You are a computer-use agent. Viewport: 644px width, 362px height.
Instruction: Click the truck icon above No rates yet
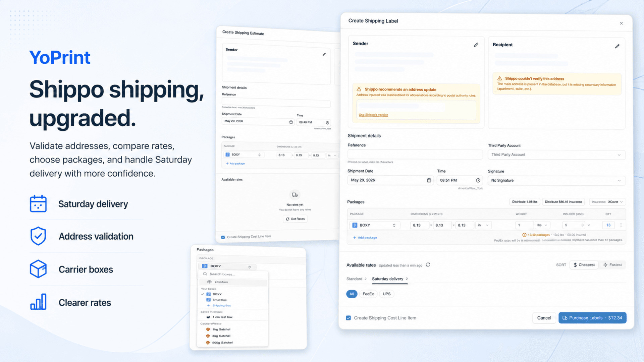click(295, 195)
